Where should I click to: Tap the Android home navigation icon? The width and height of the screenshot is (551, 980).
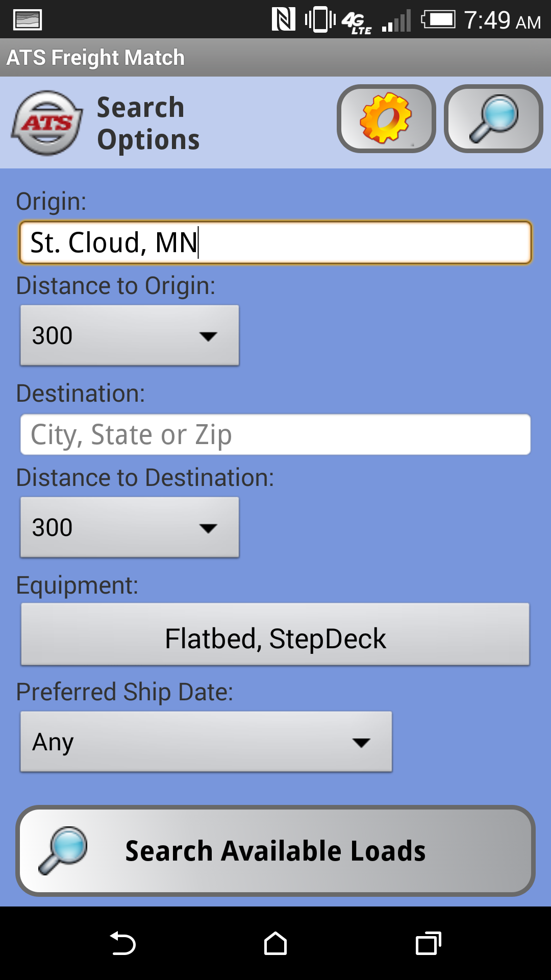click(x=275, y=943)
